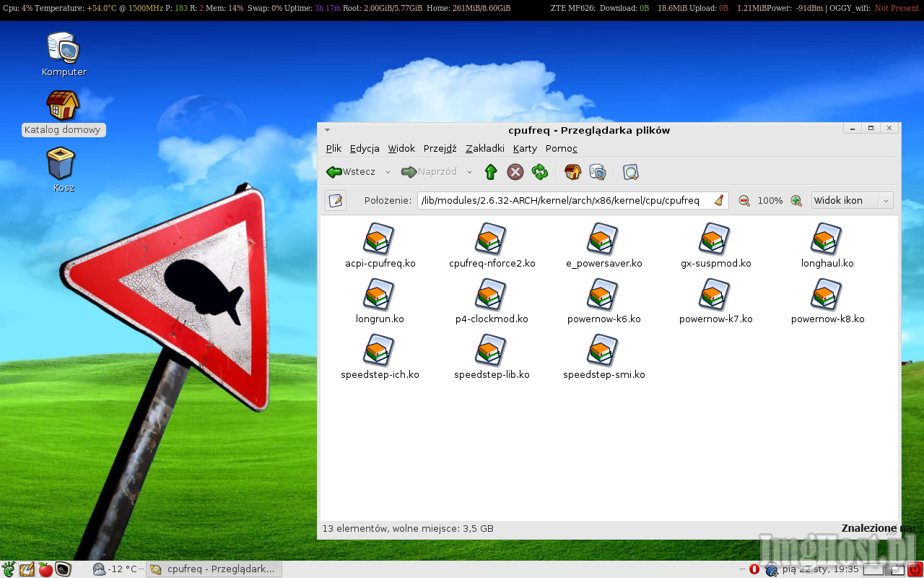Viewport: 924px width, 578px height.
Task: Stop loading the current location
Action: point(515,172)
